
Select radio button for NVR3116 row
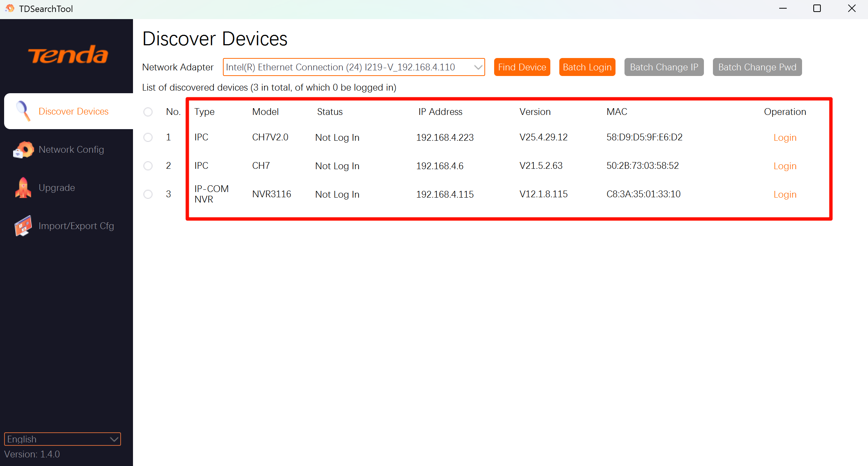148,194
